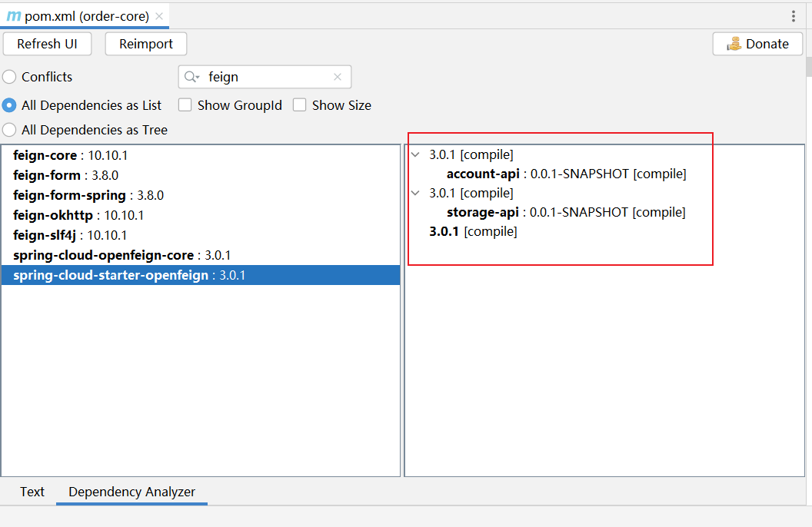
Task: Select the bold 3.0.1 [compile] node
Action: tap(473, 231)
